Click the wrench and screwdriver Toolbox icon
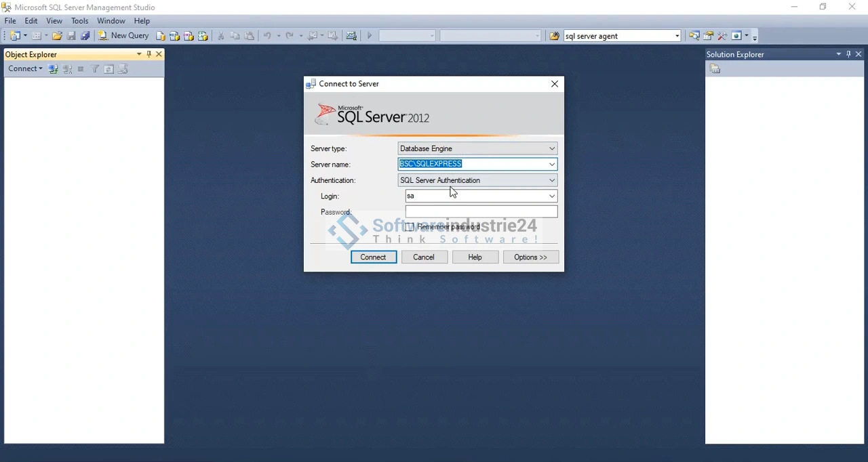868x462 pixels. (722, 36)
